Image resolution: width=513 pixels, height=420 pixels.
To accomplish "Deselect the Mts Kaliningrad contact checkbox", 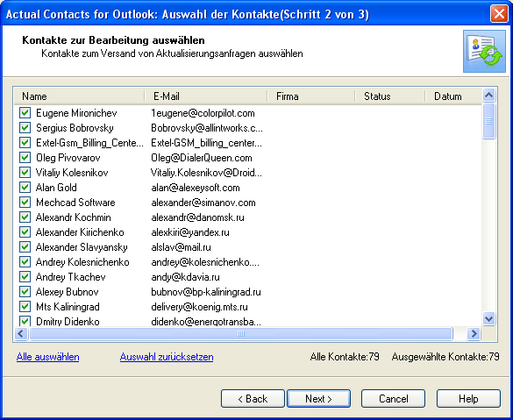I will (x=25, y=307).
